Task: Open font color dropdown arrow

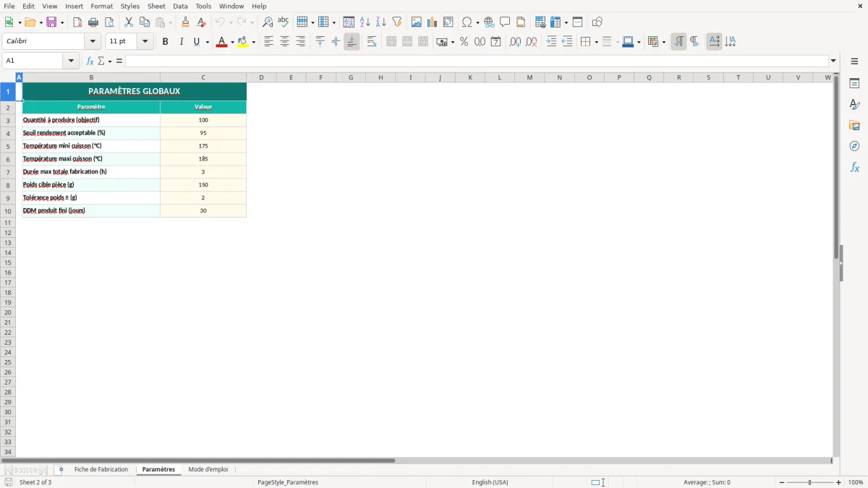Action: (232, 42)
